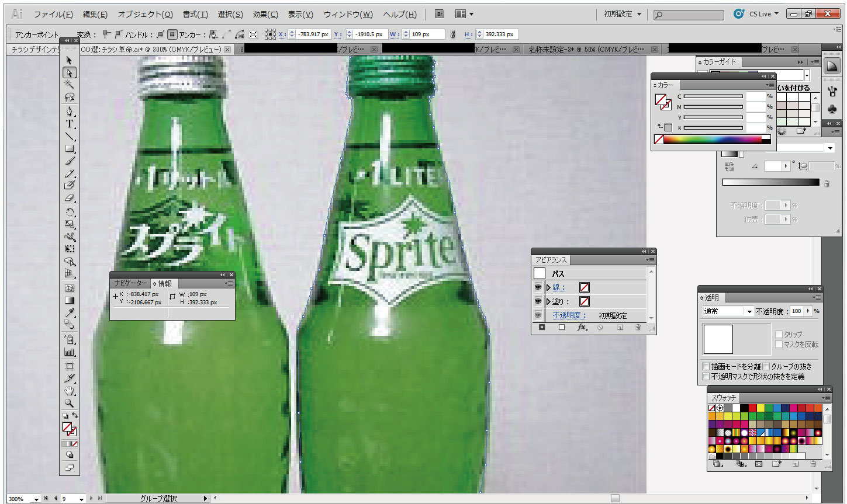
Task: Click the X coordinate link in control bar
Action: pos(282,34)
